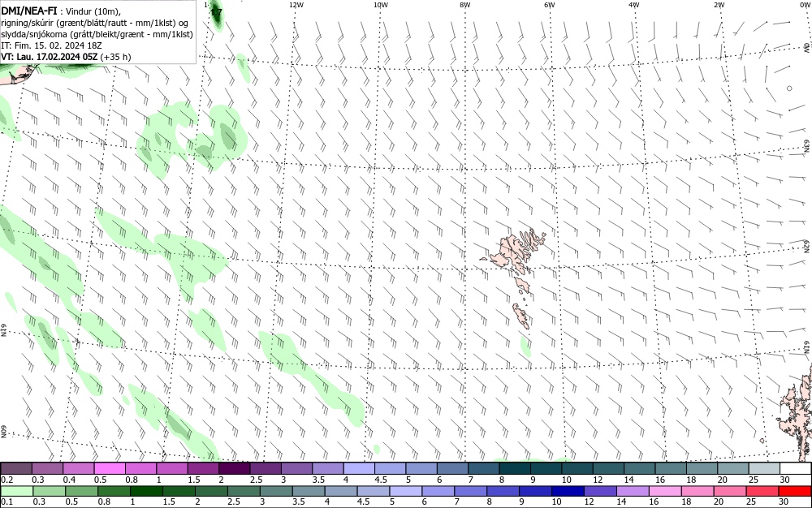Click the dusky purple 0.2 snow swatch
The image size is (812, 508).
(x=16, y=469)
